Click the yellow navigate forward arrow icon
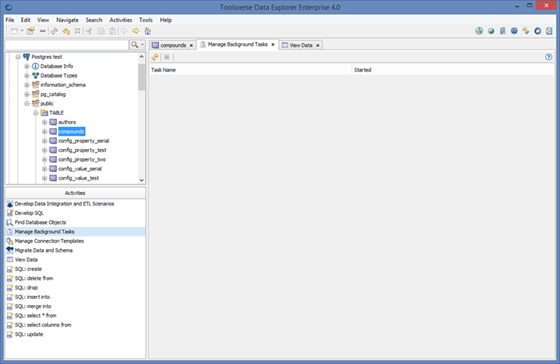The height and width of the screenshot is (364, 560). point(136,31)
